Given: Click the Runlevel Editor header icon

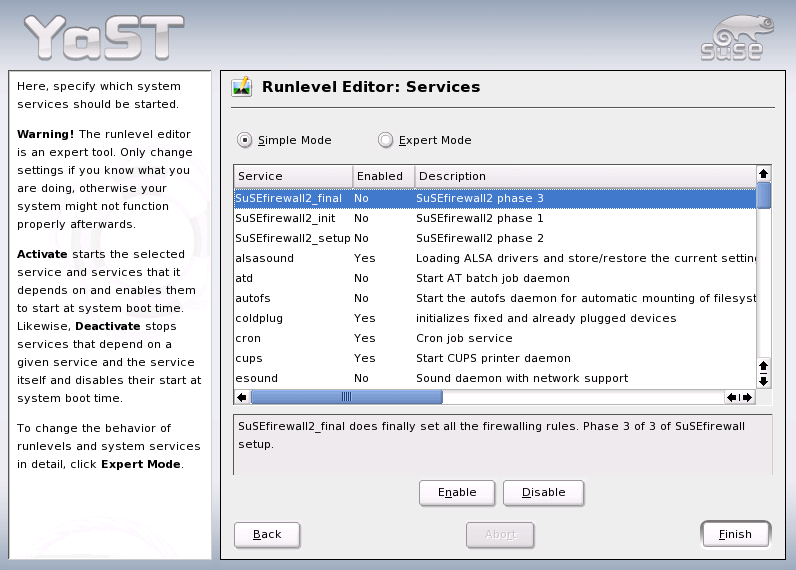Looking at the screenshot, I should pos(242,87).
